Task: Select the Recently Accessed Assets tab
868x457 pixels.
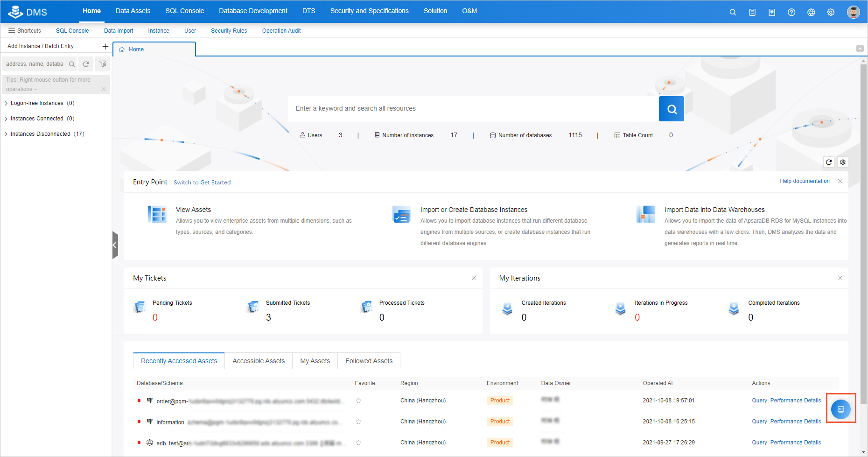Action: click(179, 361)
